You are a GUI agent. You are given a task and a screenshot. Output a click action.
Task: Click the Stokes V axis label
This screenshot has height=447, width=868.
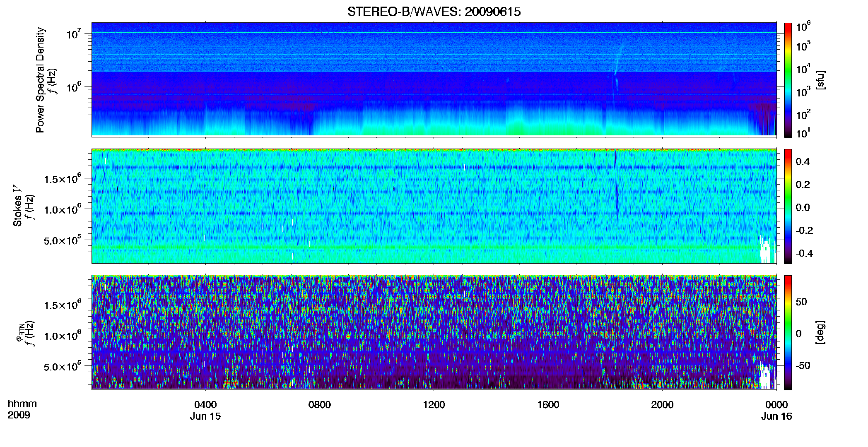tap(17, 206)
